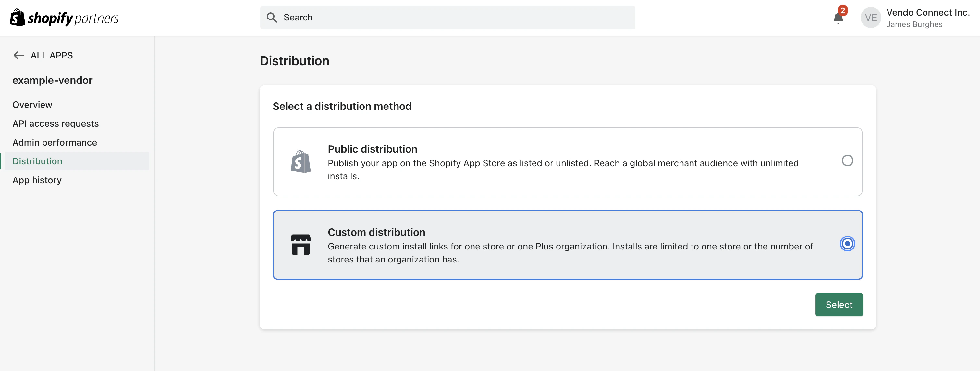This screenshot has width=980, height=371.
Task: Open the notifications bell
Action: pos(838,18)
